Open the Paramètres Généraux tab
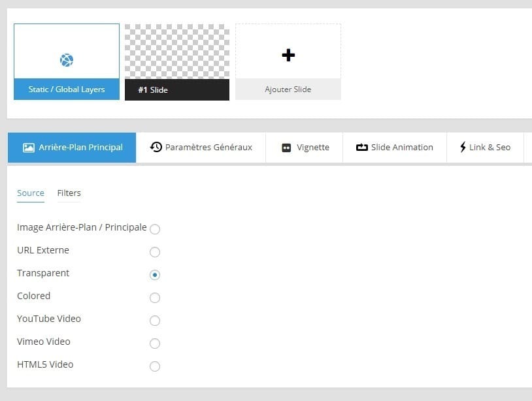Image resolution: width=532 pixels, height=401 pixels. pos(208,147)
